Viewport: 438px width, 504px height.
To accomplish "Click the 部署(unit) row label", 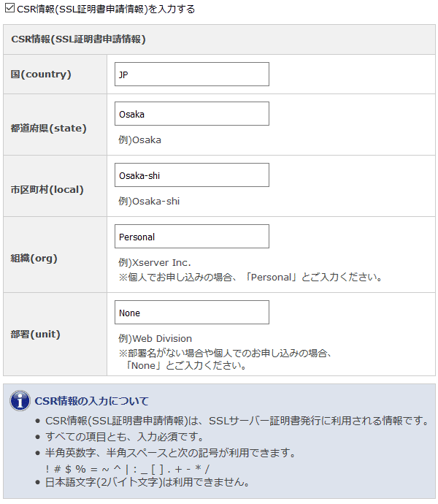I will [x=35, y=335].
